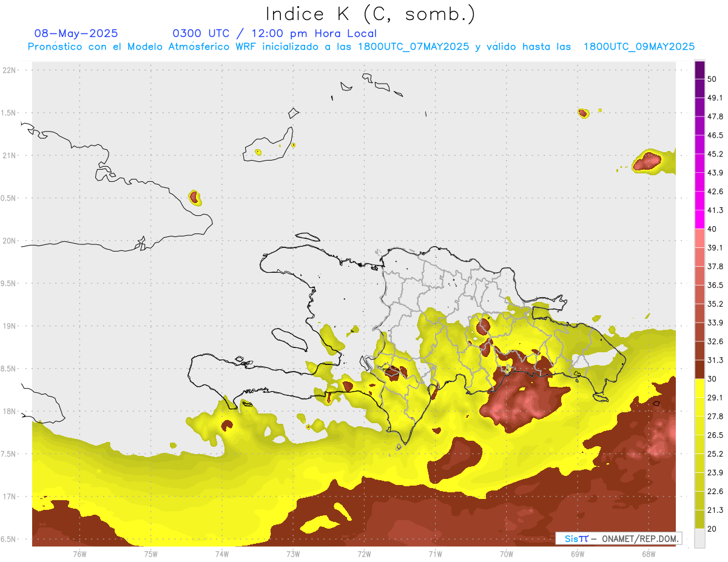Click the '22.6' colorbar value
The height and width of the screenshot is (562, 728).
715,492
